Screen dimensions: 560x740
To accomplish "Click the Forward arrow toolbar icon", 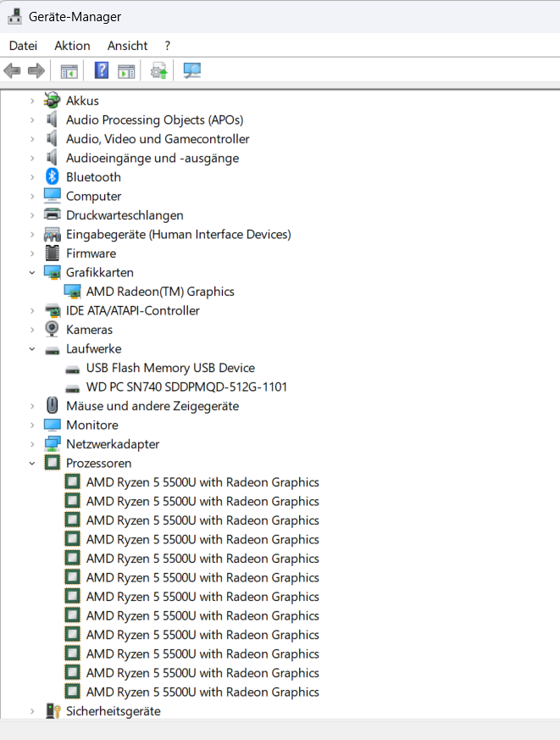I will 36,71.
